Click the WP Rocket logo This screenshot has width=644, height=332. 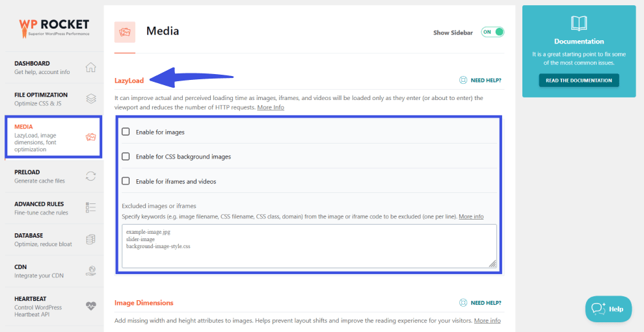point(54,28)
